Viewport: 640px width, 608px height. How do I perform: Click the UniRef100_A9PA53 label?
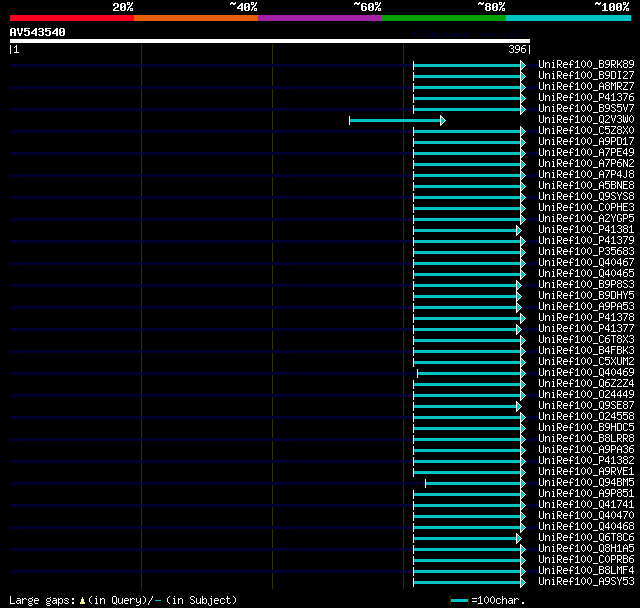point(586,307)
